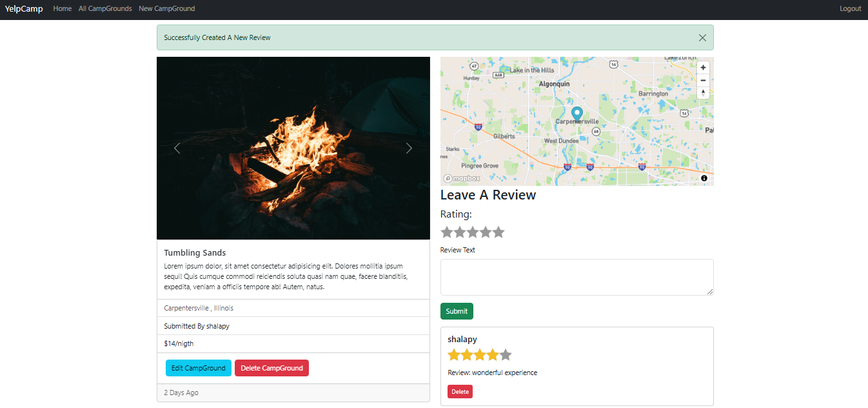
Task: Show the previous campground image
Action: coord(177,148)
